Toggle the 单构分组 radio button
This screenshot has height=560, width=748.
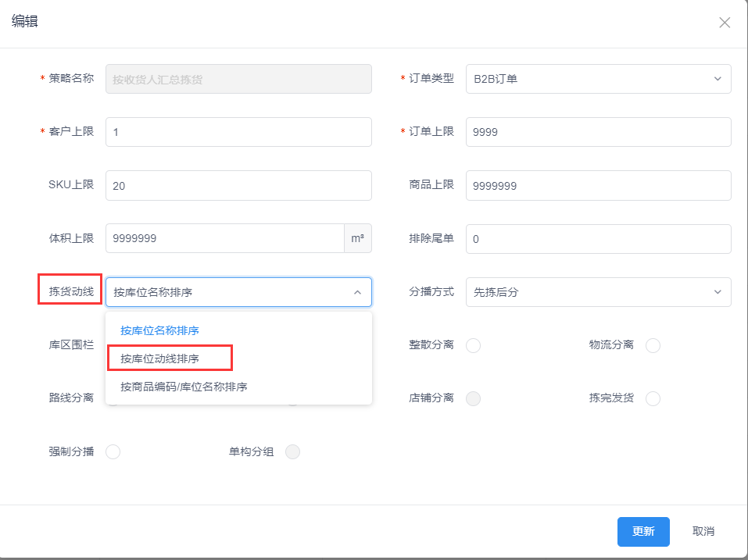pos(292,451)
